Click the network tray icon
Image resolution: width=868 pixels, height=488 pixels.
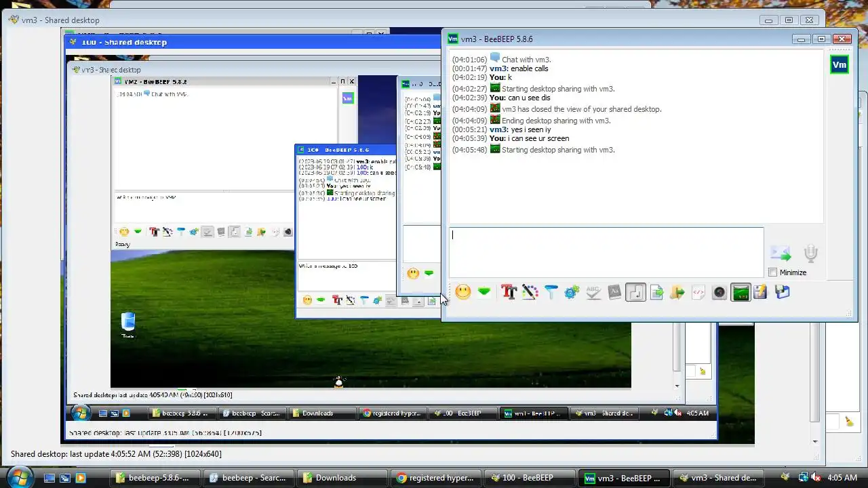tap(802, 478)
